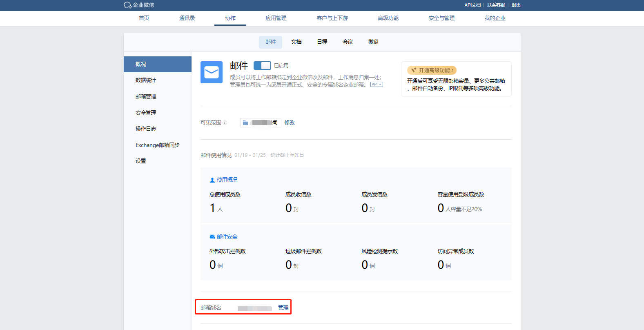
Task: Select 邮箱管理 in the left sidebar
Action: pyautogui.click(x=146, y=96)
